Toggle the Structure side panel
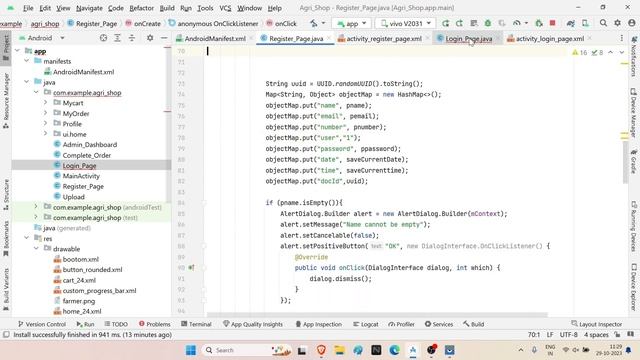This screenshot has height=360, width=640. (x=6, y=195)
